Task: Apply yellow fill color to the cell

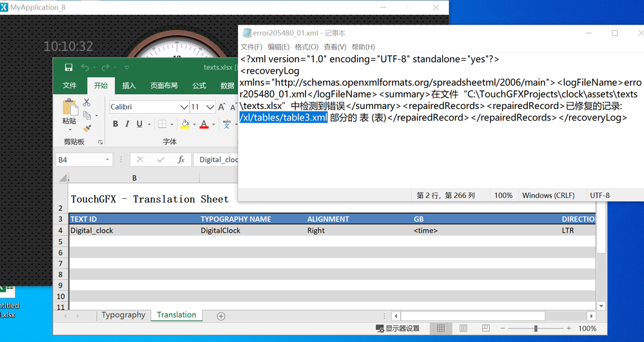Action: tap(185, 124)
